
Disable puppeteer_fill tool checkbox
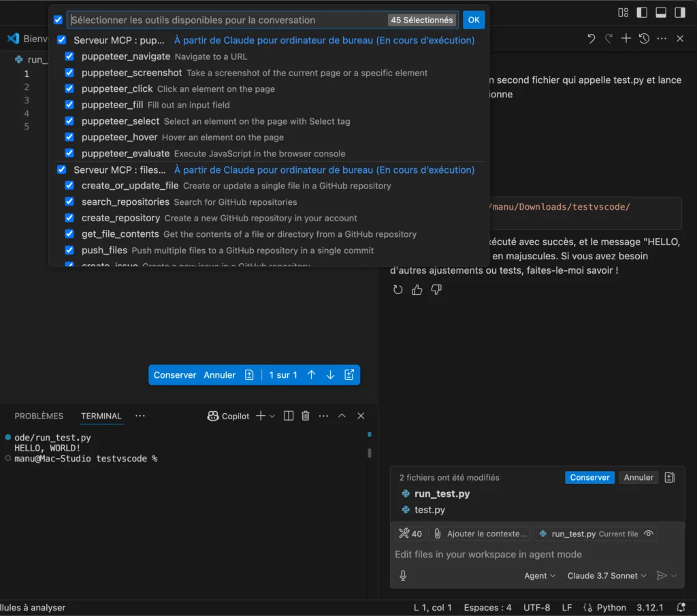pyautogui.click(x=69, y=104)
